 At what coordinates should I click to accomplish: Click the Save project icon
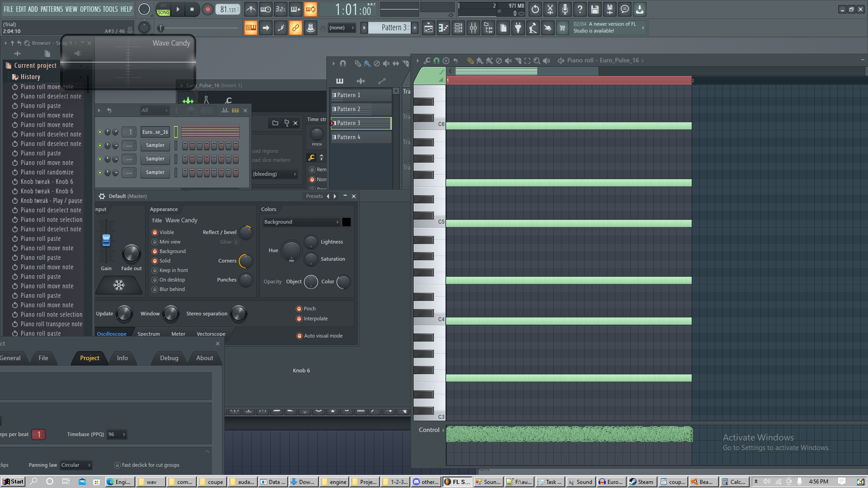click(594, 9)
